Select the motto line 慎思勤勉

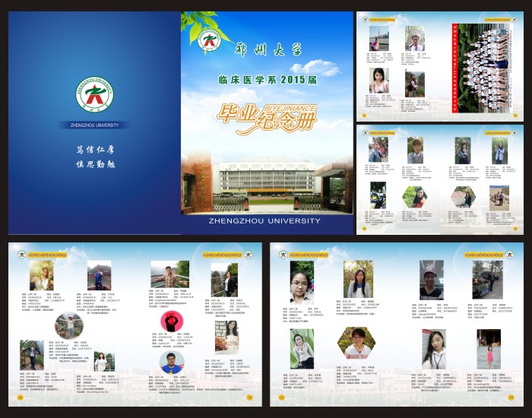click(95, 164)
